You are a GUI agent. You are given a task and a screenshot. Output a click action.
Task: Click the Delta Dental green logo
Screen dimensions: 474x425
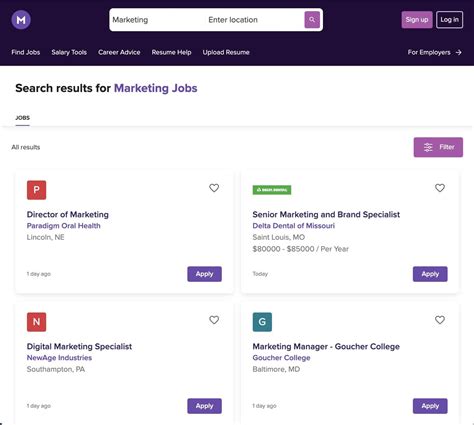[272, 190]
